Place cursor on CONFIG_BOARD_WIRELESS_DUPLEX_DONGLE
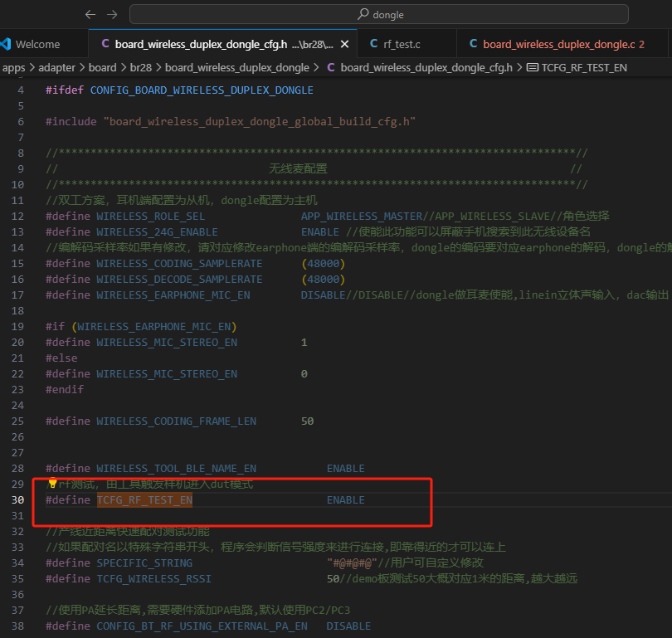 point(202,90)
